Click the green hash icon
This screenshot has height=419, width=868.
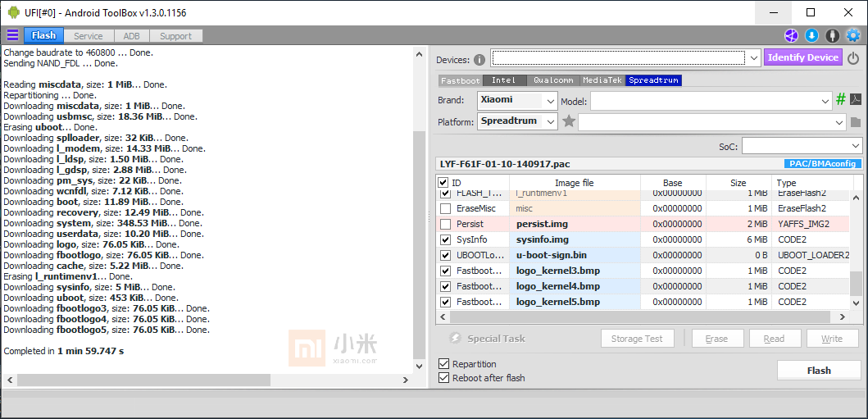pos(841,100)
